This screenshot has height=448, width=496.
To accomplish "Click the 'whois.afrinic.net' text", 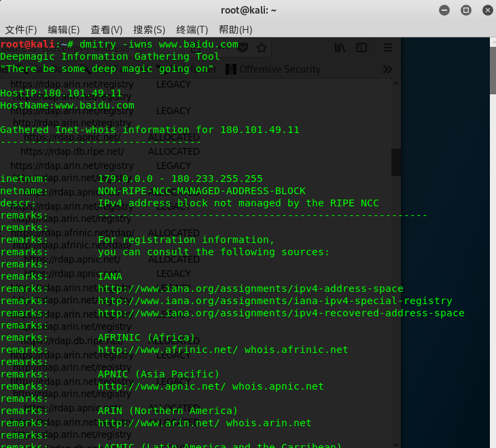I will point(296,350).
